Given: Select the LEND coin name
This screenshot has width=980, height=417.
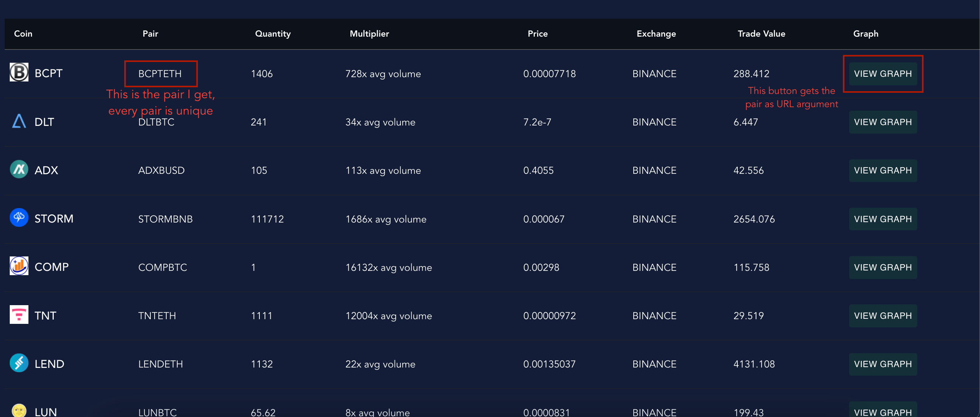Looking at the screenshot, I should click(x=49, y=364).
